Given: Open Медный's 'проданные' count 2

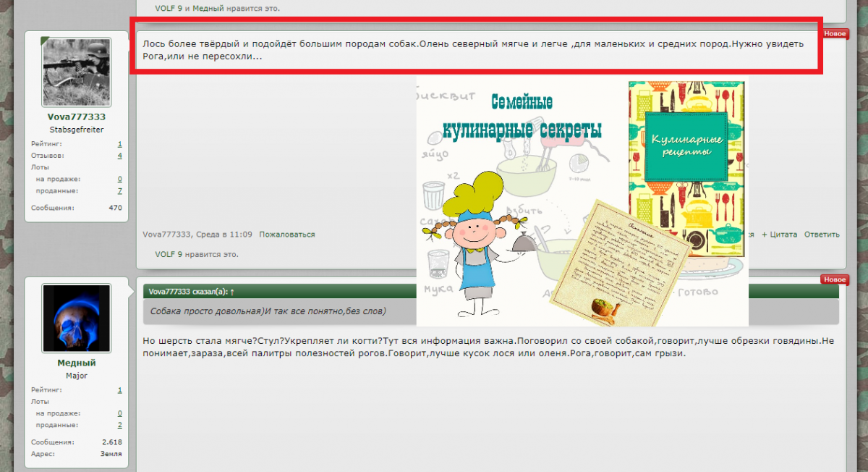Looking at the screenshot, I should click(119, 426).
